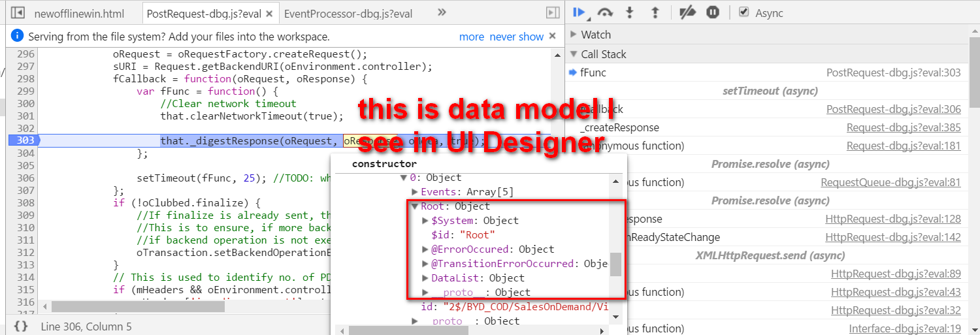Viewport: 980px width, 335px height.
Task: Select the fFunc call stack frame
Action: pyautogui.click(x=766, y=72)
